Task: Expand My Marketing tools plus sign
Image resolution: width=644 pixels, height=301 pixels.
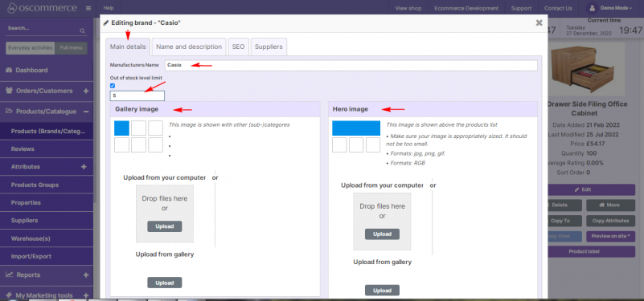Action: point(86,295)
